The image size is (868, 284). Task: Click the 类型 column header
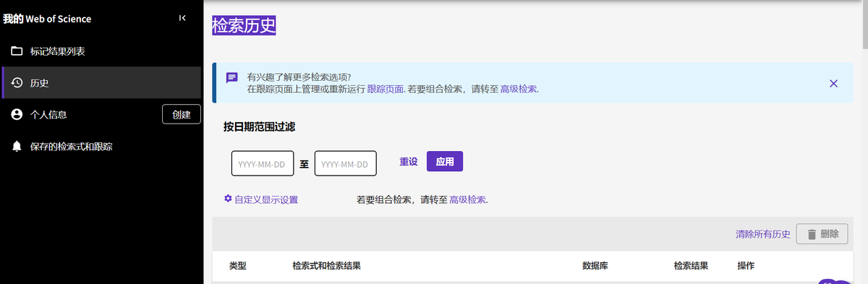tap(238, 266)
